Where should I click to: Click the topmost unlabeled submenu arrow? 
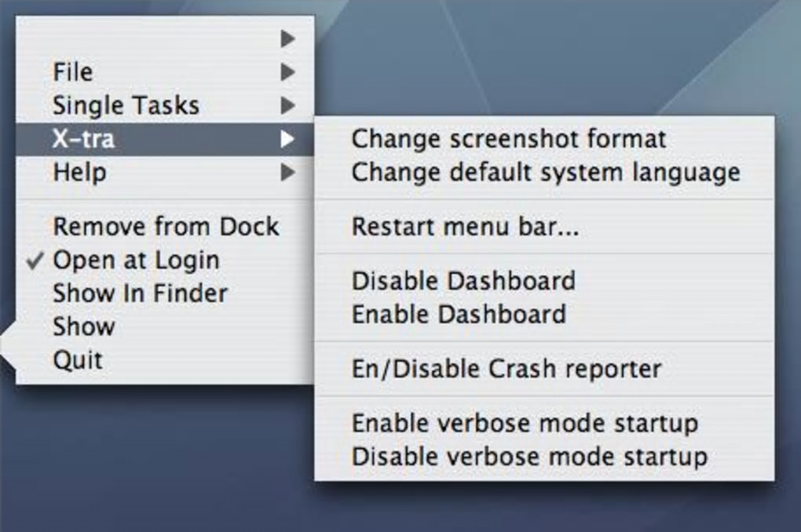288,38
